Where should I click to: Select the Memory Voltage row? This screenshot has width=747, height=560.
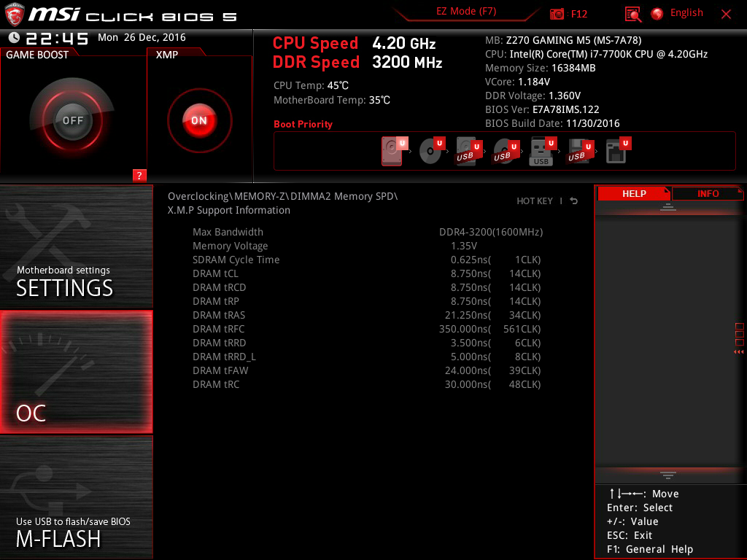pyautogui.click(x=367, y=246)
